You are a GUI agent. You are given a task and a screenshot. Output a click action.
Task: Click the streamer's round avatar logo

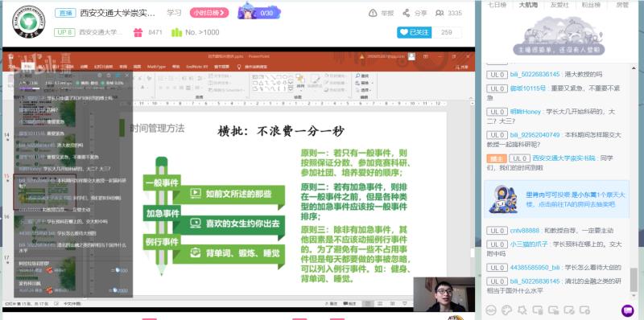pos(28,23)
